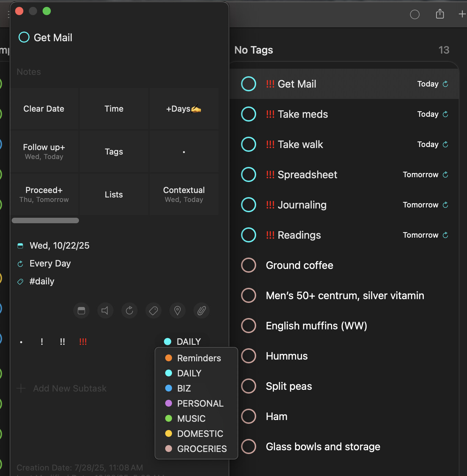The width and height of the screenshot is (467, 476).
Task: Click the location pin icon button
Action: (x=178, y=311)
